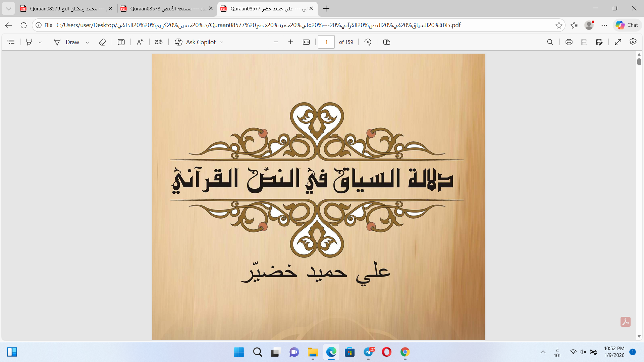This screenshot has height=362, width=644.
Task: Launch Opera browser from taskbar
Action: pyautogui.click(x=386, y=352)
